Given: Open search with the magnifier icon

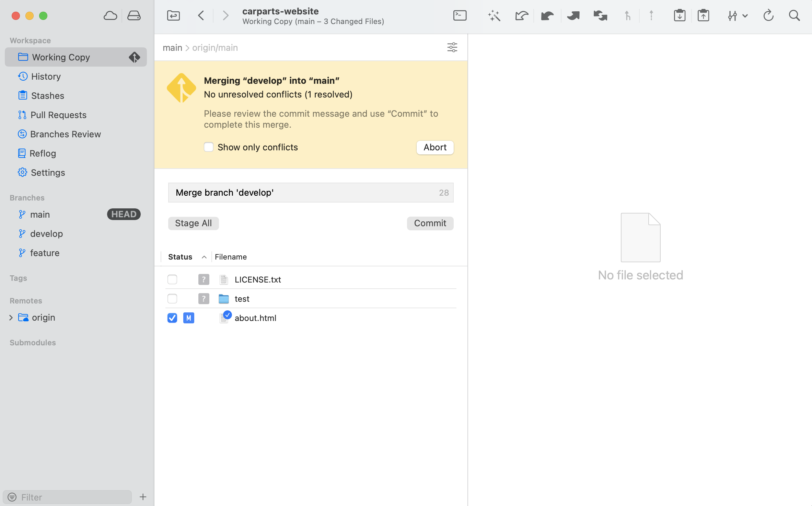Looking at the screenshot, I should [794, 15].
